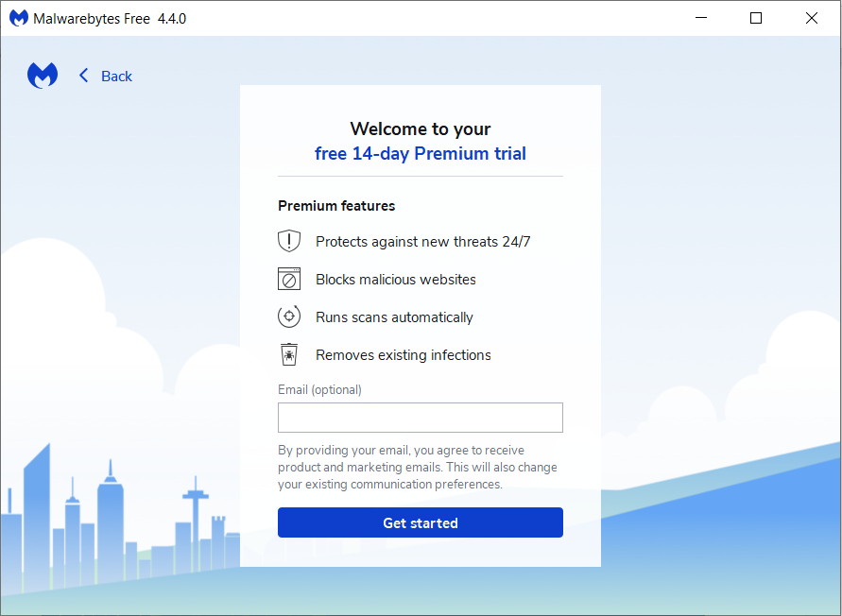Click the automatic scan target icon
The height and width of the screenshot is (616, 842).
coord(289,317)
